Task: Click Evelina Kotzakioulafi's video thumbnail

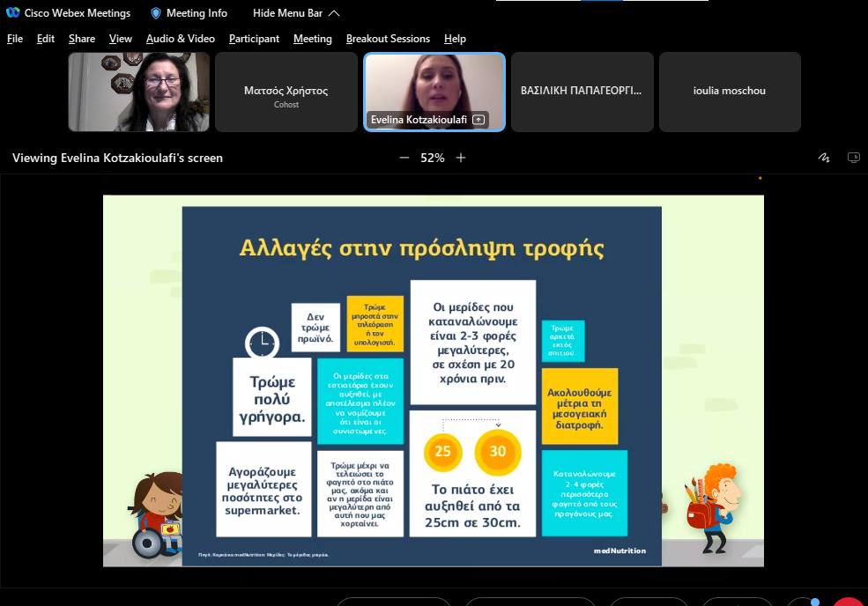Action: (x=434, y=84)
